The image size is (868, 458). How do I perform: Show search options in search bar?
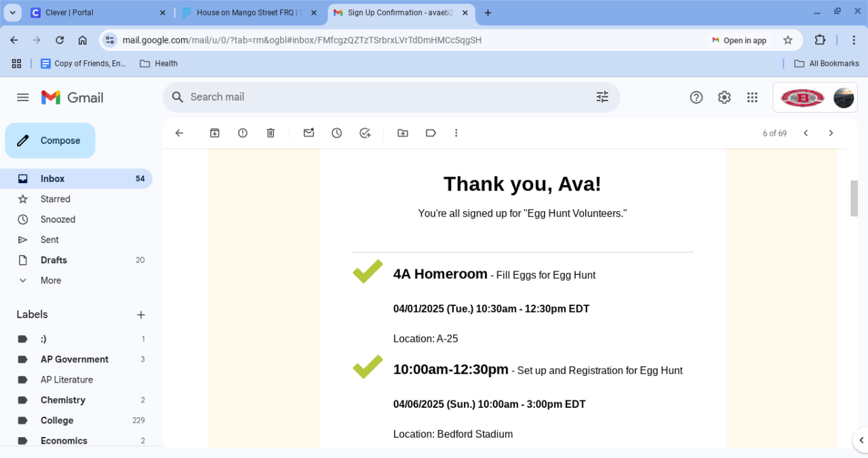[602, 97]
